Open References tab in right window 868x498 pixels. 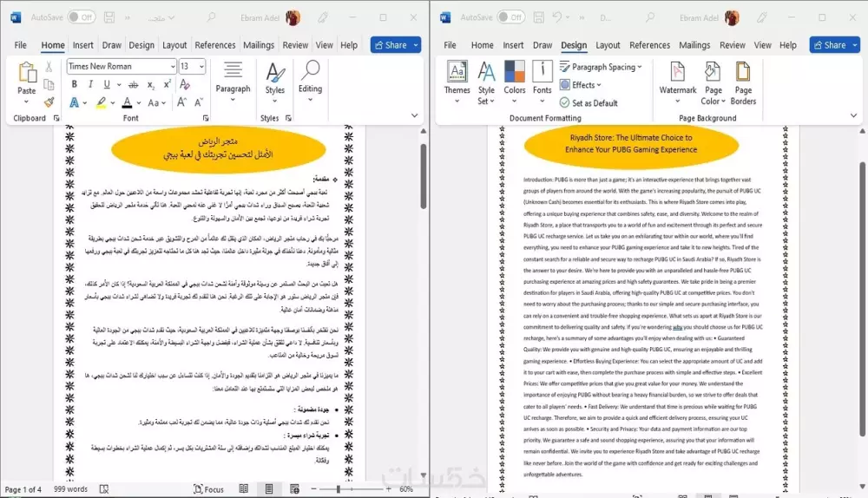pyautogui.click(x=649, y=45)
